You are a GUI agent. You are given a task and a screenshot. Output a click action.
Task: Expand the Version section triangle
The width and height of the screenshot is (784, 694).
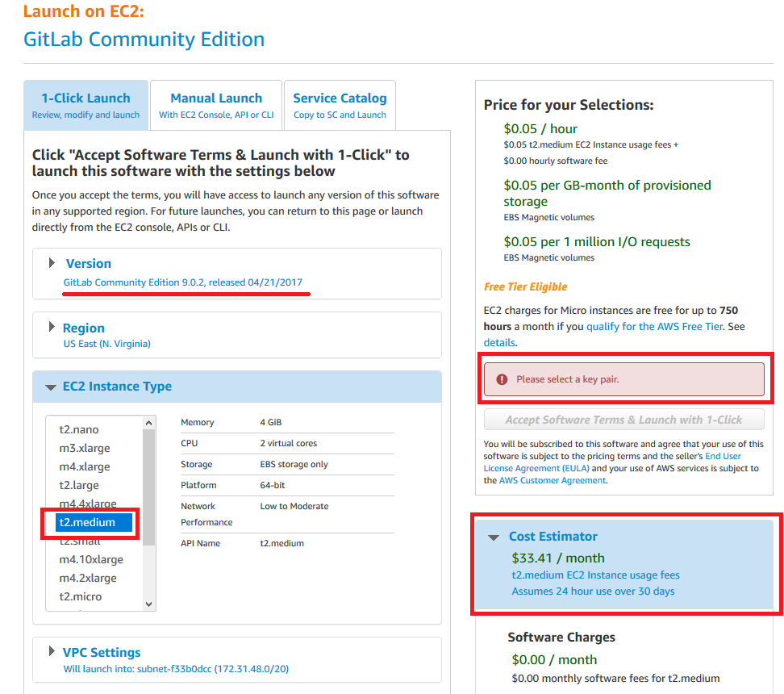pos(52,263)
